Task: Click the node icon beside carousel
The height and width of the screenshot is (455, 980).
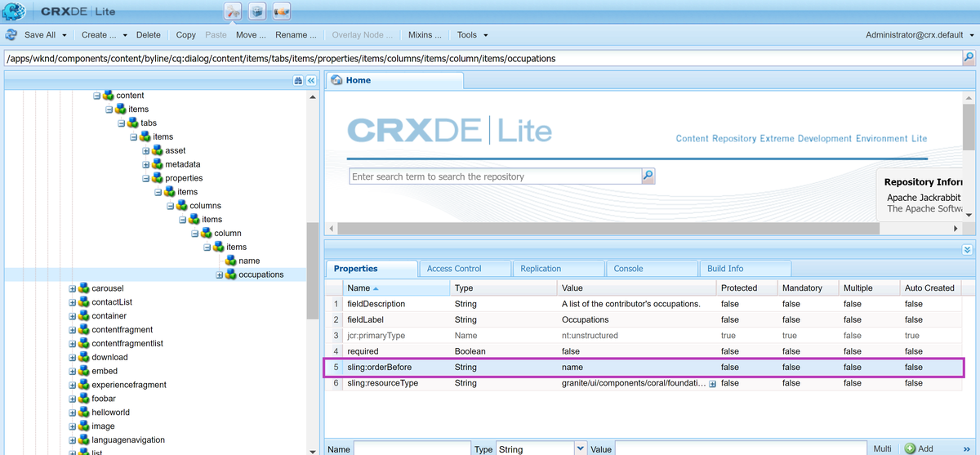Action: tap(84, 288)
